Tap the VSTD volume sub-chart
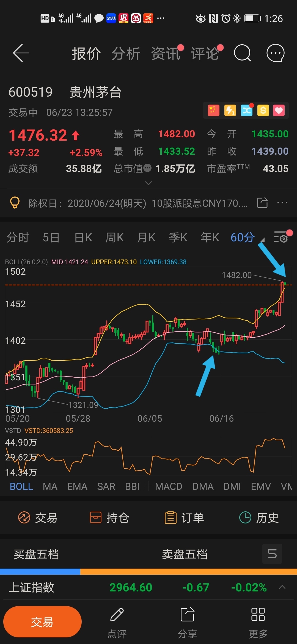Viewport: 297px width, 644px height. [148, 456]
